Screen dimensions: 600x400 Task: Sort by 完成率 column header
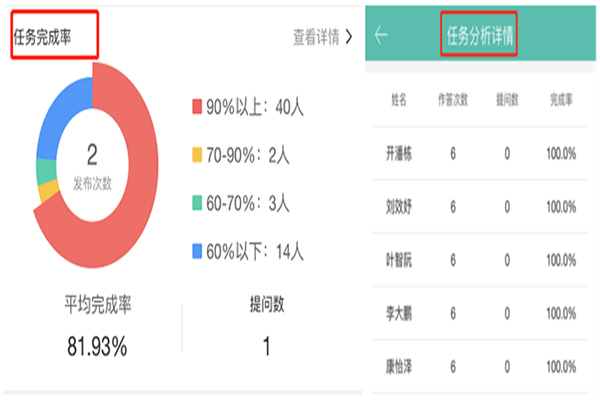pos(562,99)
